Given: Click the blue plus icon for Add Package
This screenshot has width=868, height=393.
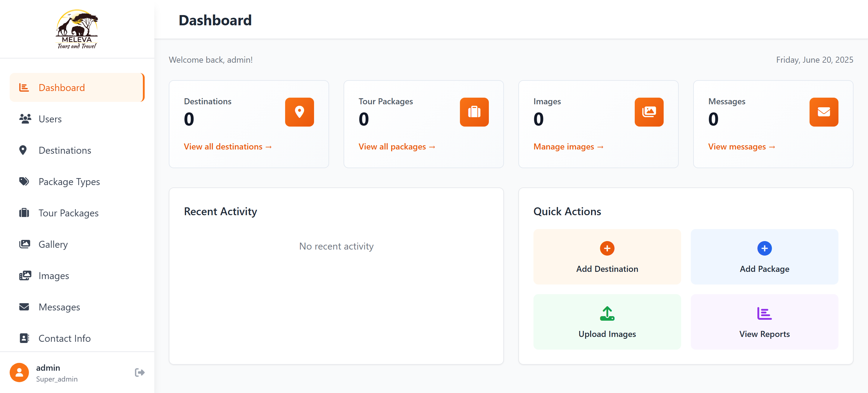Looking at the screenshot, I should pyautogui.click(x=764, y=249).
